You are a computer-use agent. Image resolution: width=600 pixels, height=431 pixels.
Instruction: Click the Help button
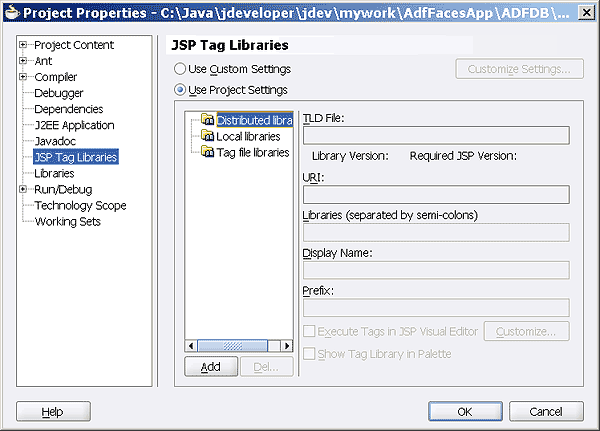click(53, 411)
